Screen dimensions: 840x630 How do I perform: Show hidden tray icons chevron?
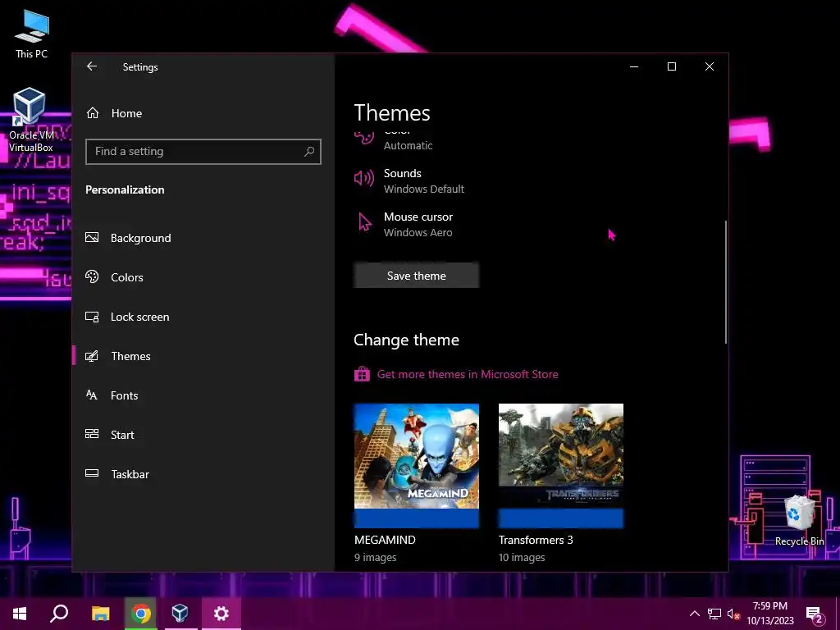(x=694, y=614)
